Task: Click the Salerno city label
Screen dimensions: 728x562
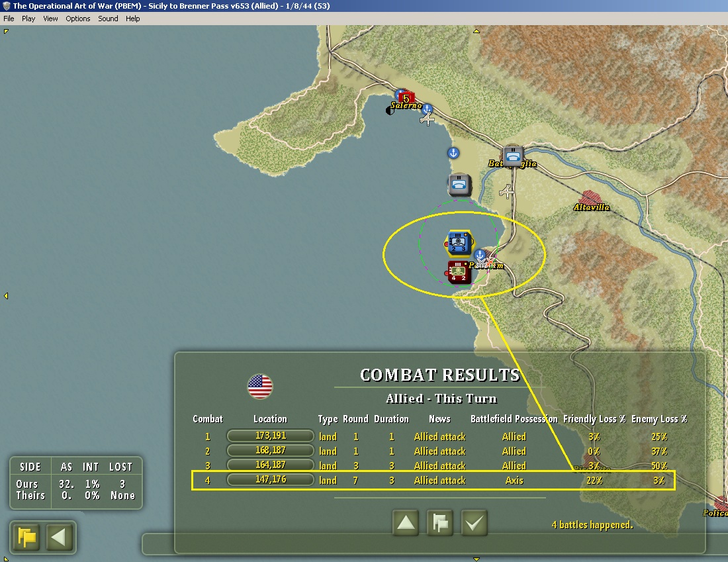Action: (406, 105)
